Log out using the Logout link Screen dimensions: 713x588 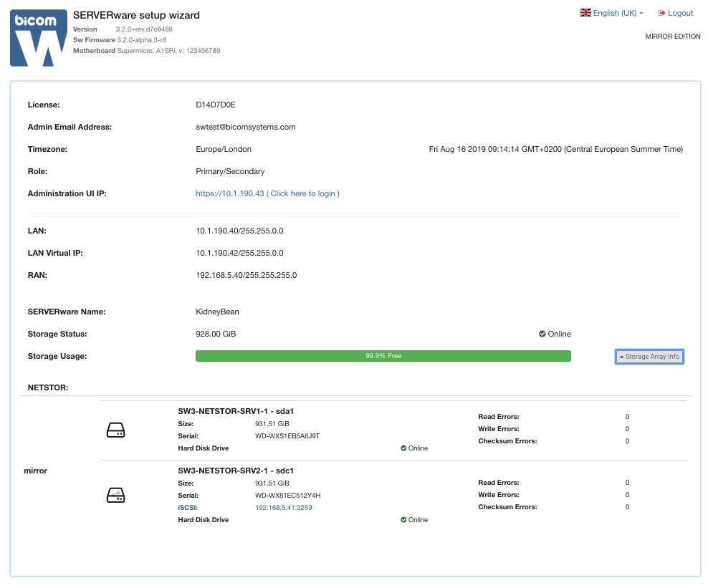676,13
